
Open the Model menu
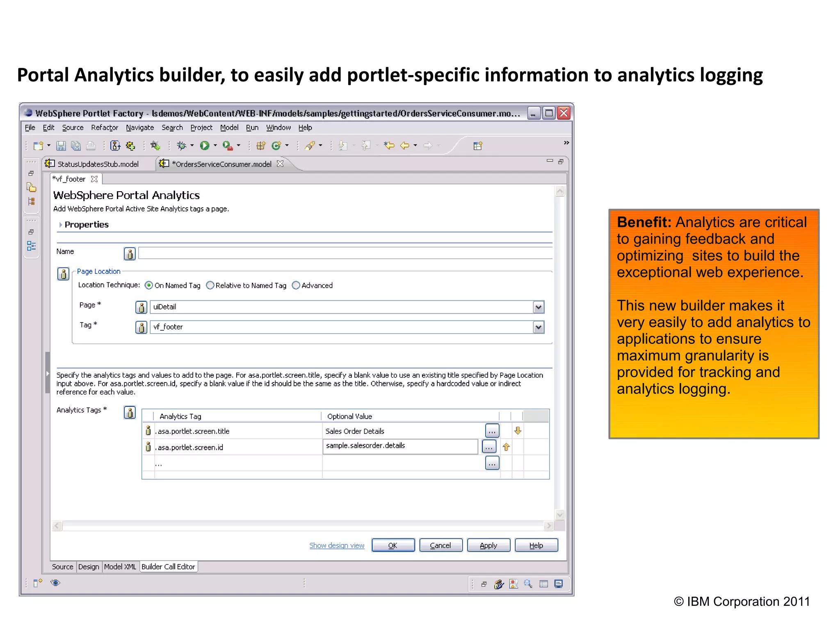[229, 128]
